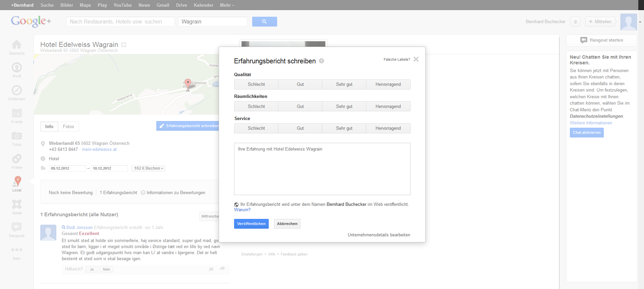Click Einstellungen footer link

(x=252, y=254)
